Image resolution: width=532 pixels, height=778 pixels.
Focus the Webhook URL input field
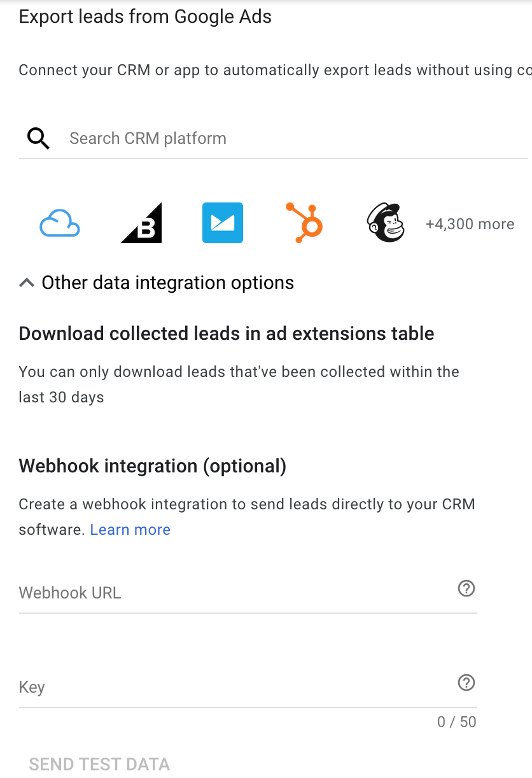[x=235, y=593]
